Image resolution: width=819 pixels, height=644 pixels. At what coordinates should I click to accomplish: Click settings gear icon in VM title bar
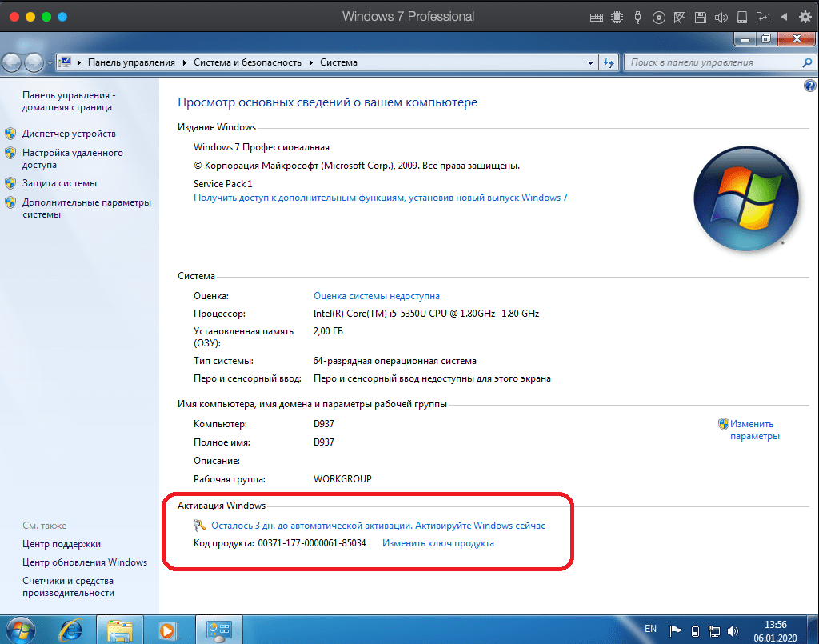pyautogui.click(x=805, y=17)
